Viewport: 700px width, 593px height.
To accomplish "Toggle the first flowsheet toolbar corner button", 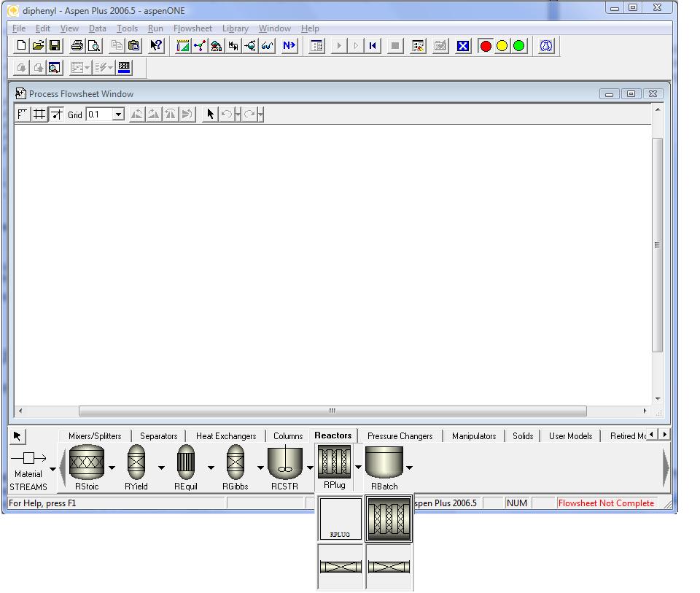I will click(23, 115).
